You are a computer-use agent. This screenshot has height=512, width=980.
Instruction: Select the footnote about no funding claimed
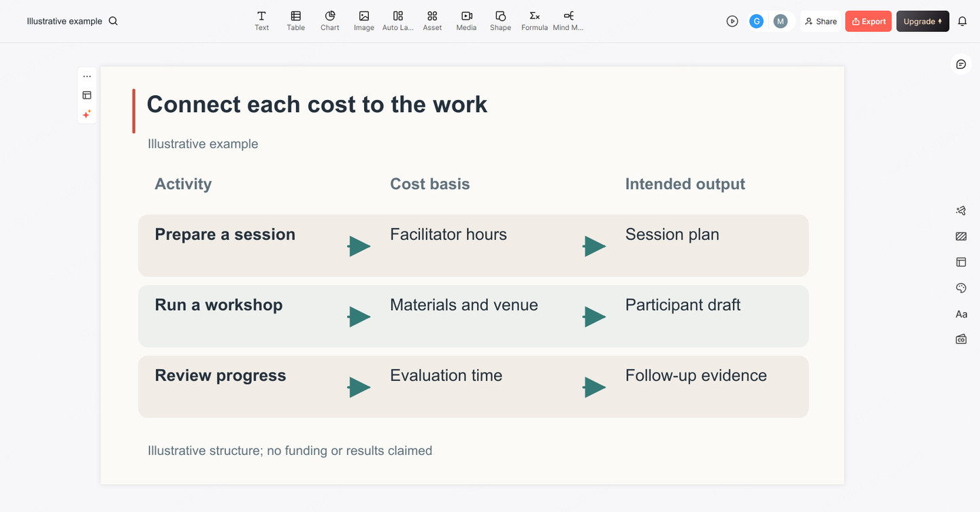click(290, 451)
